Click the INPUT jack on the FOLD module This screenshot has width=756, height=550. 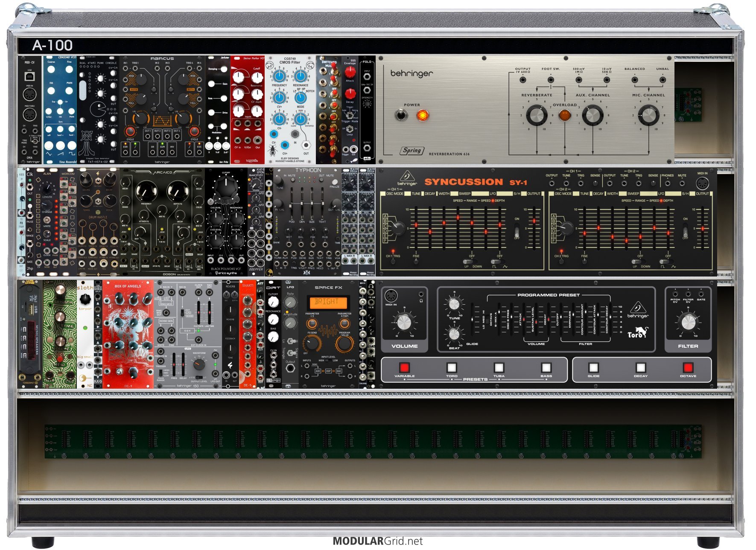(367, 78)
